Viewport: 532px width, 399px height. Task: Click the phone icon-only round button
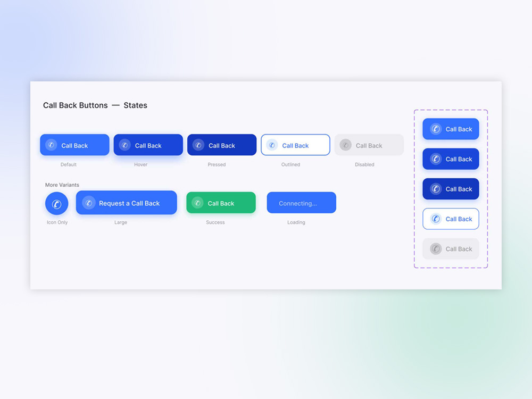pos(57,204)
